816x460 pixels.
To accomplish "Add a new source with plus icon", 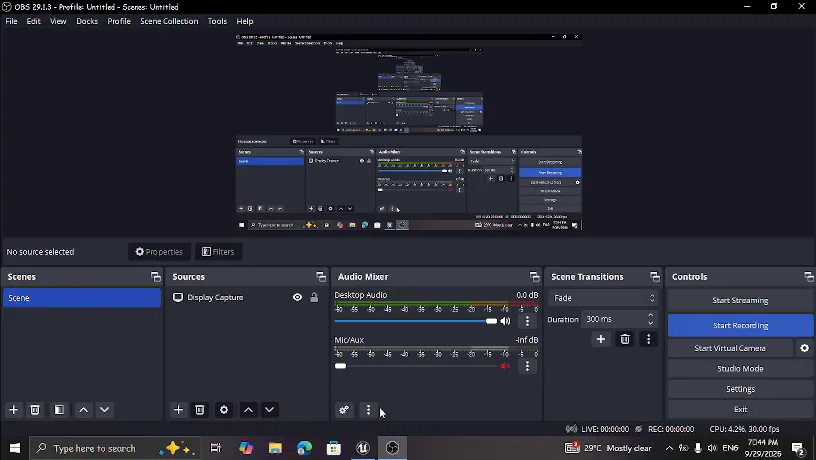I will coord(178,410).
